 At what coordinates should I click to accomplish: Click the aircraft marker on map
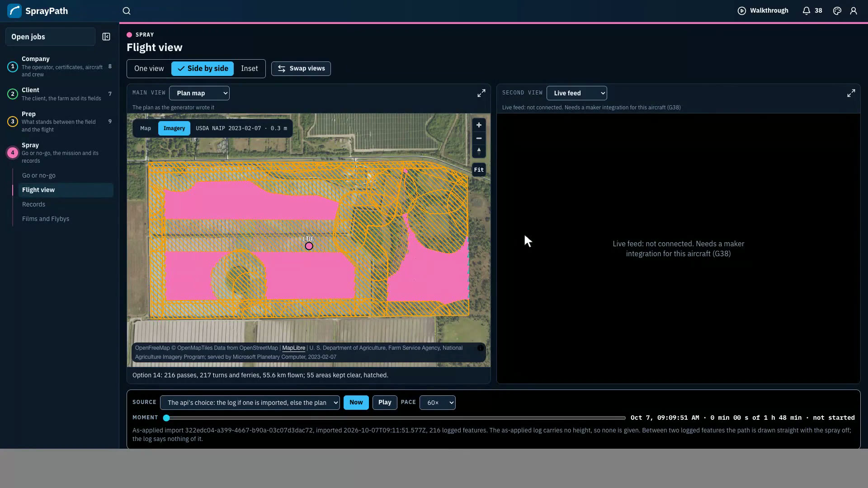pyautogui.click(x=309, y=246)
